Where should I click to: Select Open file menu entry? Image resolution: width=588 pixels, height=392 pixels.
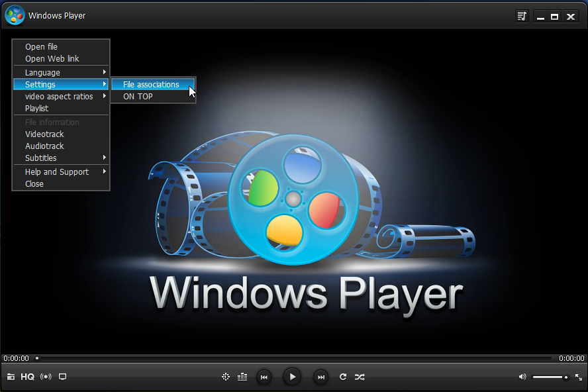click(61, 47)
